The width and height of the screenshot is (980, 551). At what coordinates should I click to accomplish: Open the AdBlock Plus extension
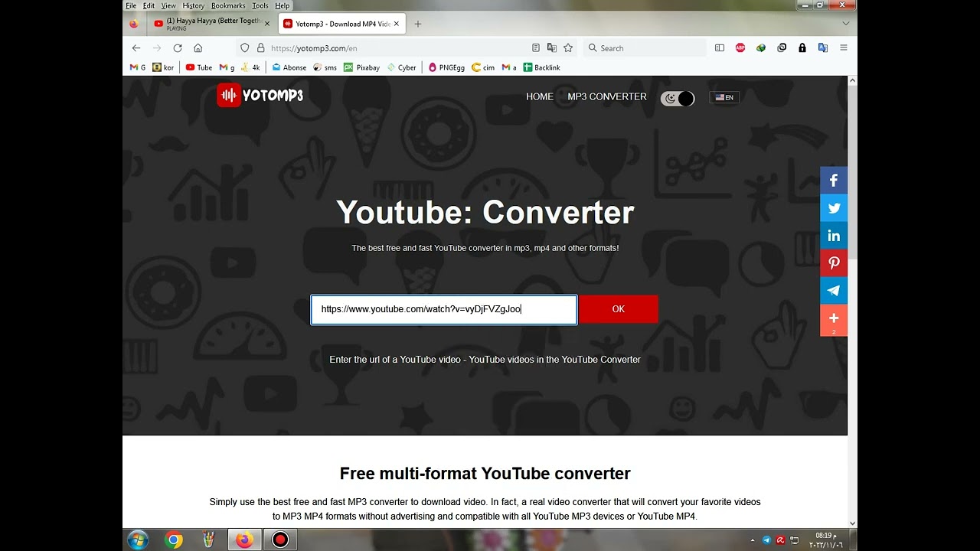tap(740, 47)
